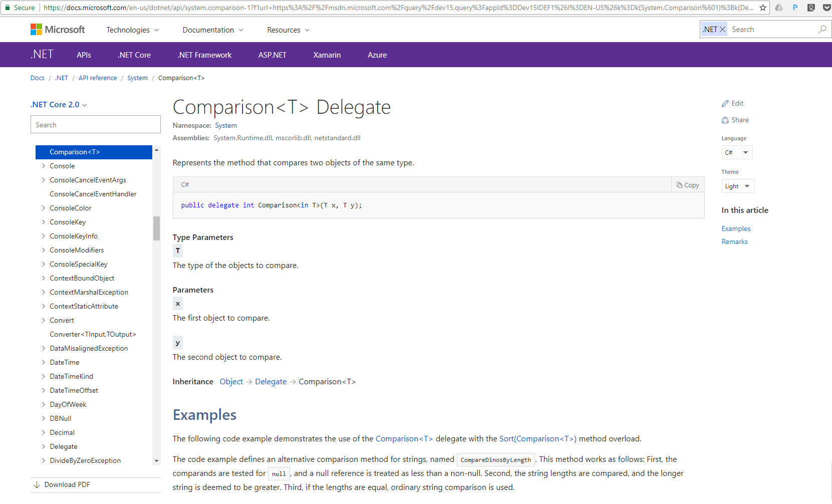Image resolution: width=832 pixels, height=504 pixels.
Task: Click the magnifier icon in the site search box
Action: 822,29
